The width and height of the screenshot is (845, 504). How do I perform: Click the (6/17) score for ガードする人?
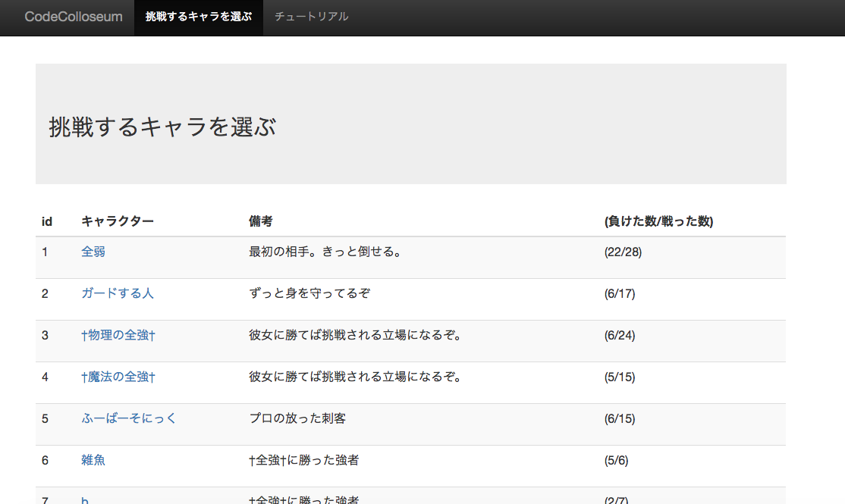[620, 293]
